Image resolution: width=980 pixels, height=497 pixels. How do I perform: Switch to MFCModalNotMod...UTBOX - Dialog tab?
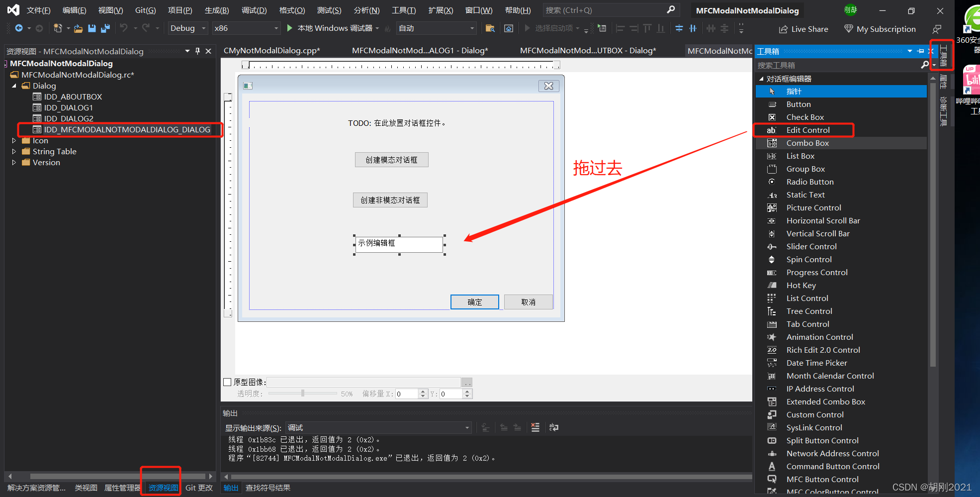588,50
